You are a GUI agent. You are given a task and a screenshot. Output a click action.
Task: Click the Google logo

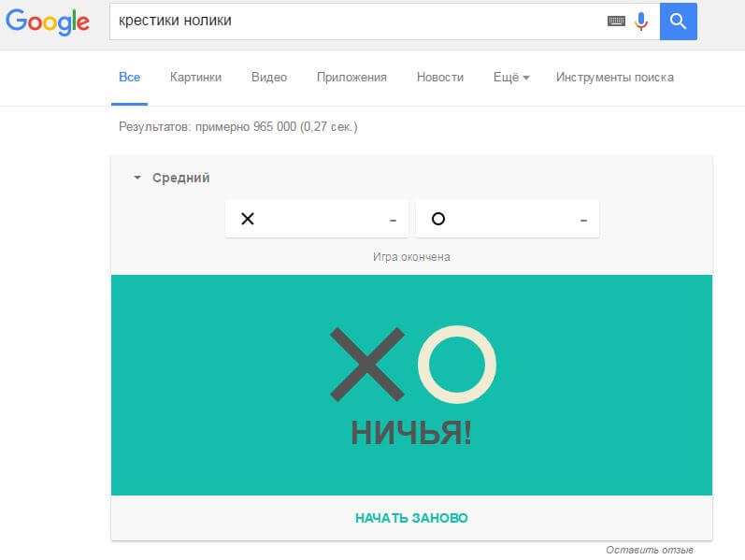tap(47, 22)
